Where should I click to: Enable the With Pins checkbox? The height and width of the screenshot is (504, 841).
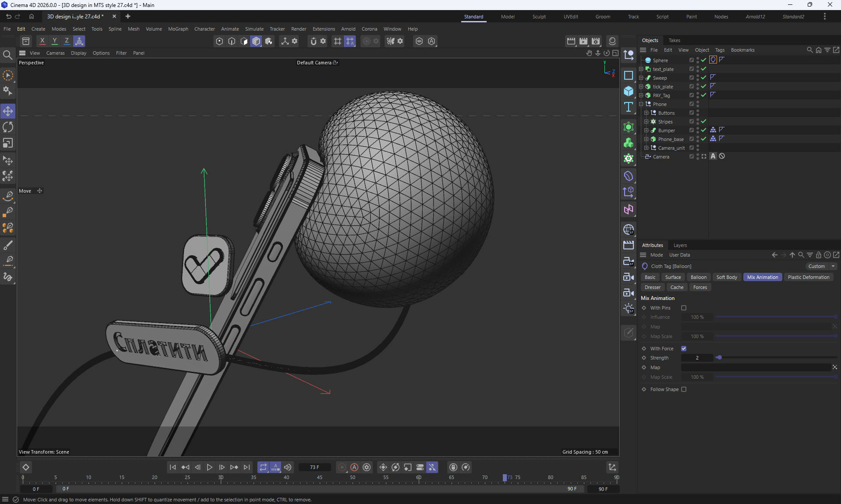tap(684, 308)
